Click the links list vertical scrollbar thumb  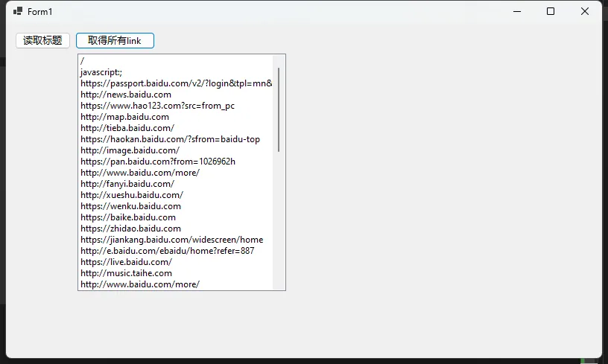point(279,109)
